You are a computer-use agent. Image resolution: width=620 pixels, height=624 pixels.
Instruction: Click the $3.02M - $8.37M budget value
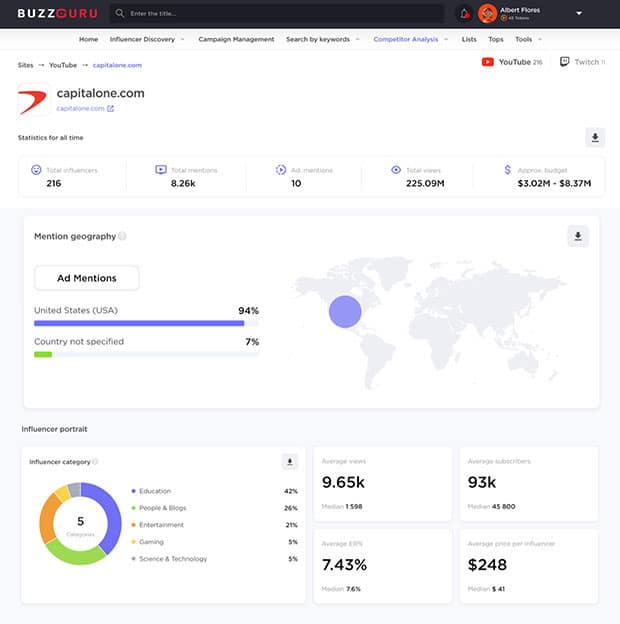point(554,183)
